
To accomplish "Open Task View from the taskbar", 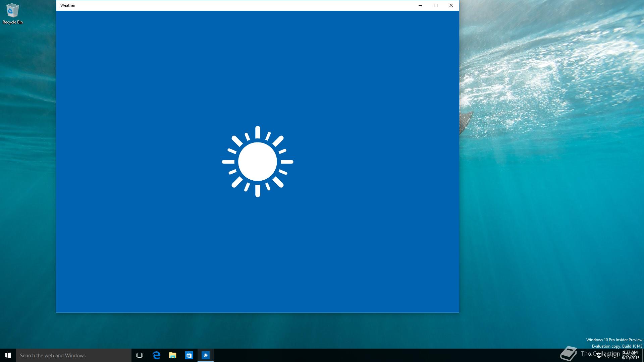I will [x=140, y=355].
